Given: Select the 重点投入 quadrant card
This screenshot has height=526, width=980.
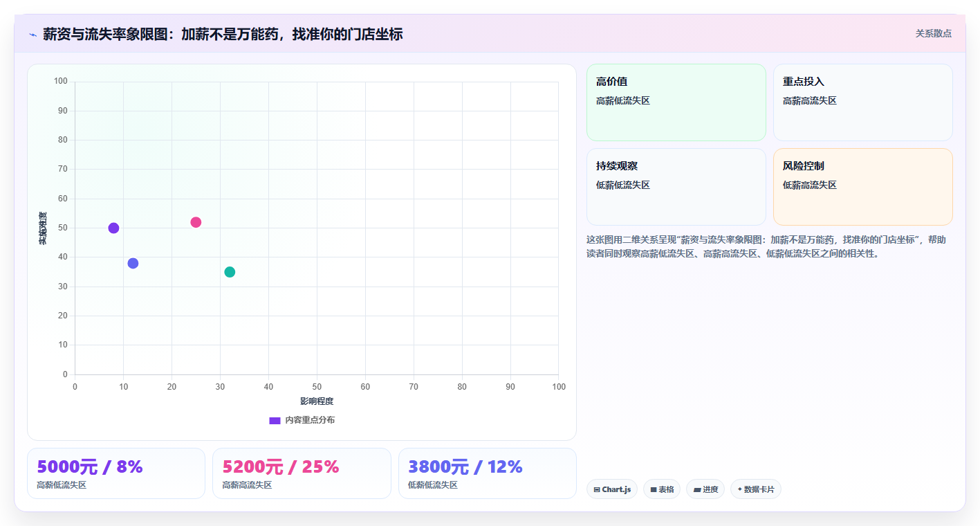Looking at the screenshot, I should pyautogui.click(x=863, y=102).
